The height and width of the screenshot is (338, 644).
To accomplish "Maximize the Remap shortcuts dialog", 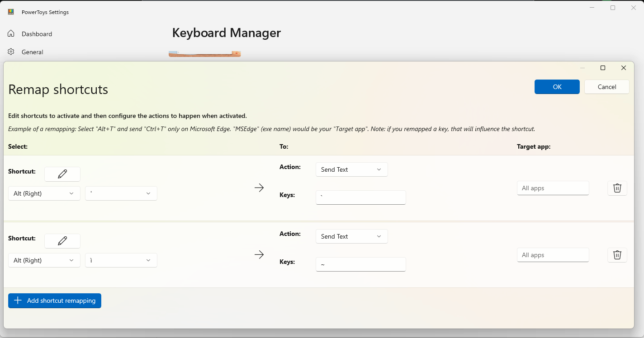I will point(602,68).
